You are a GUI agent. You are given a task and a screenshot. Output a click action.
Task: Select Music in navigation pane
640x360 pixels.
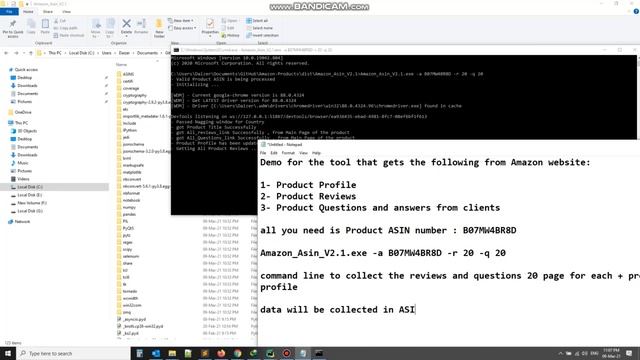point(23,163)
